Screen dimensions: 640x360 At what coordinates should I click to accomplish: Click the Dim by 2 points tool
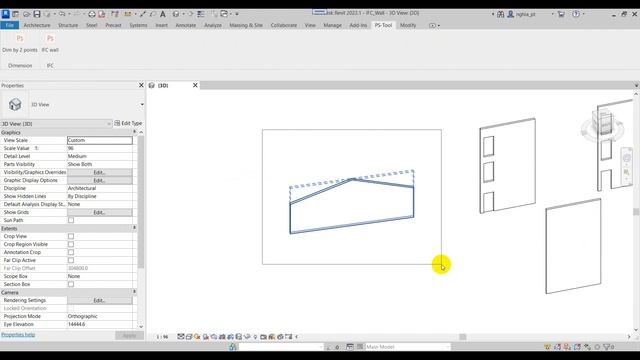click(20, 43)
